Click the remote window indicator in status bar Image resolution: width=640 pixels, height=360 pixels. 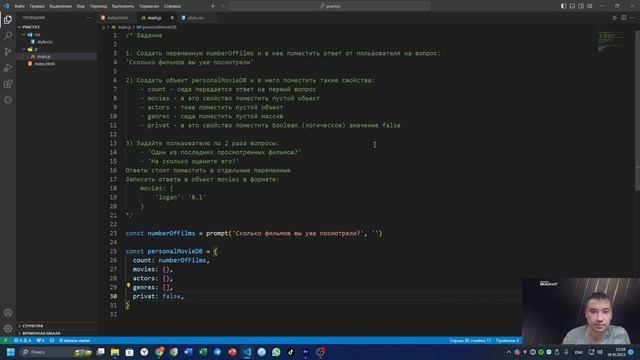pos(5,340)
